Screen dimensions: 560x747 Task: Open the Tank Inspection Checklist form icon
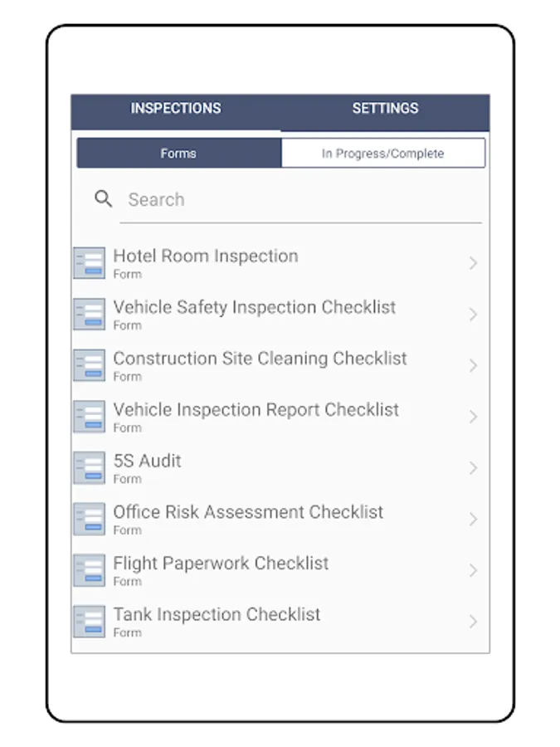[x=89, y=621]
